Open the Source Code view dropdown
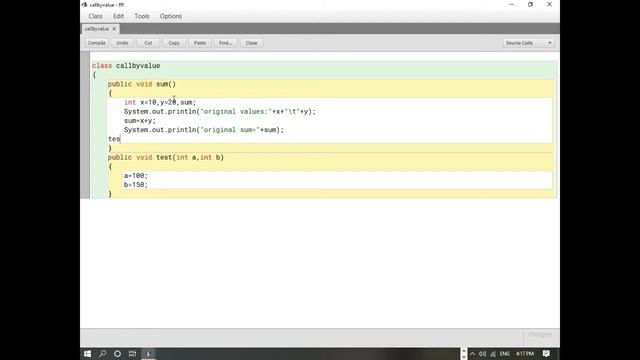The width and height of the screenshot is (640, 360). [x=529, y=43]
